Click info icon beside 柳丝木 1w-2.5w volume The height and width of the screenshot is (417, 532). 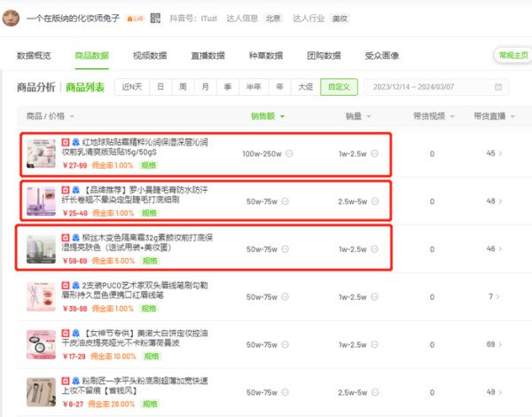pyautogui.click(x=374, y=249)
